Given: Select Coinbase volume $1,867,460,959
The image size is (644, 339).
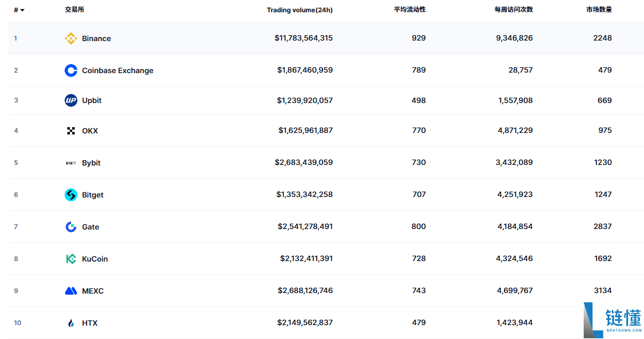Looking at the screenshot, I should click(305, 70).
